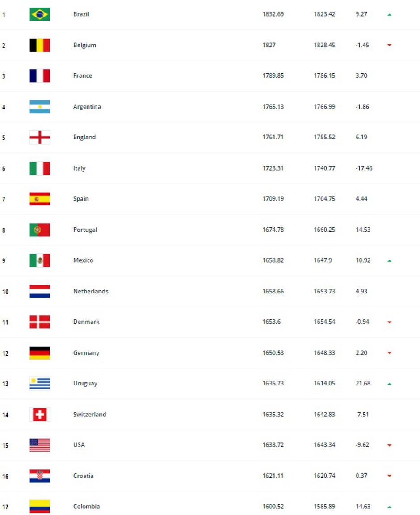Click Uruguay's green up arrow

(390, 384)
